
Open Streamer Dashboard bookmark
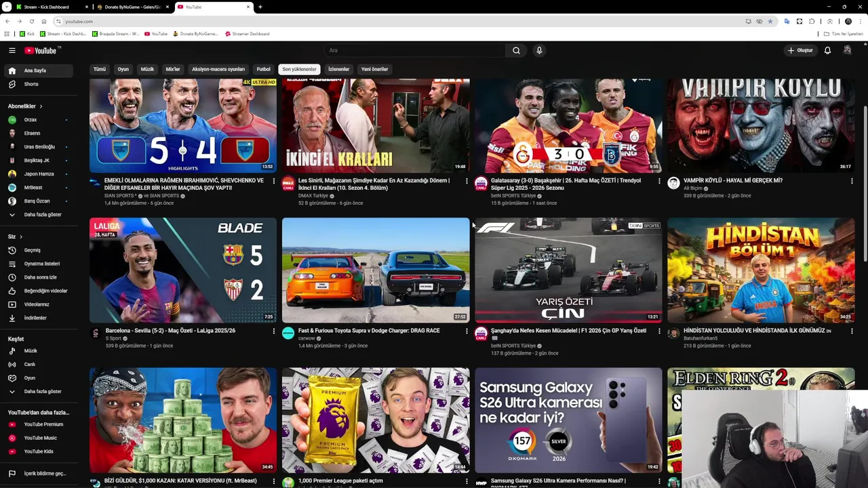247,33
